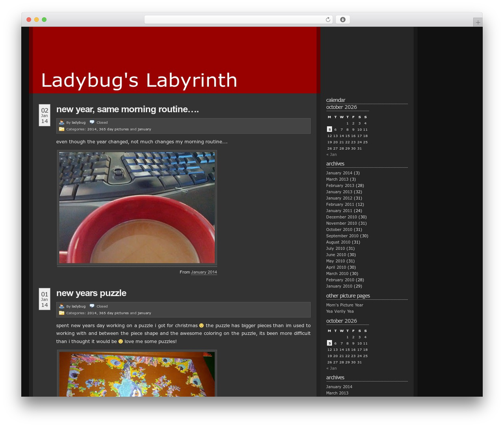
Task: Click the author icon in first post
Action: (61, 123)
